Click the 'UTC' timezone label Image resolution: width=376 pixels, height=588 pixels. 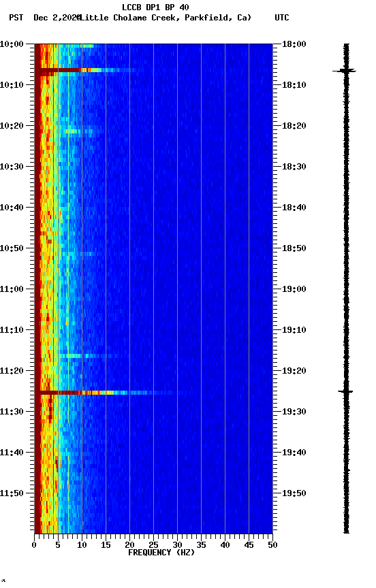click(282, 18)
